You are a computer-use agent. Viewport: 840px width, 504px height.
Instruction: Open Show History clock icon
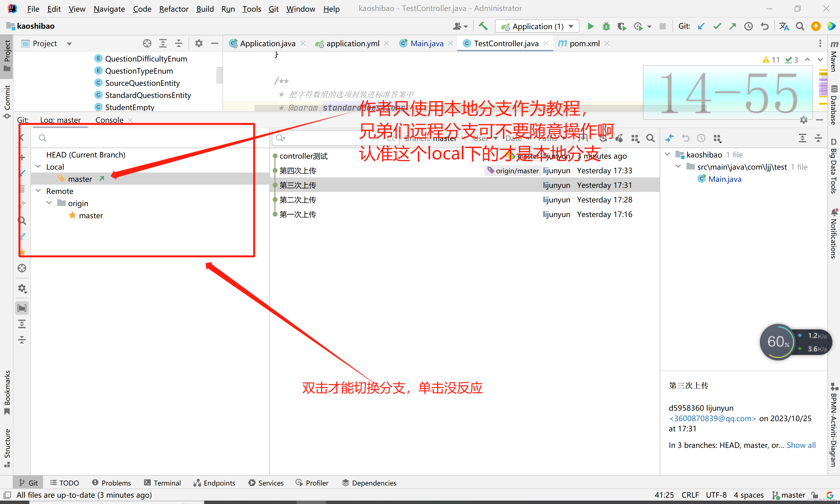click(x=748, y=26)
